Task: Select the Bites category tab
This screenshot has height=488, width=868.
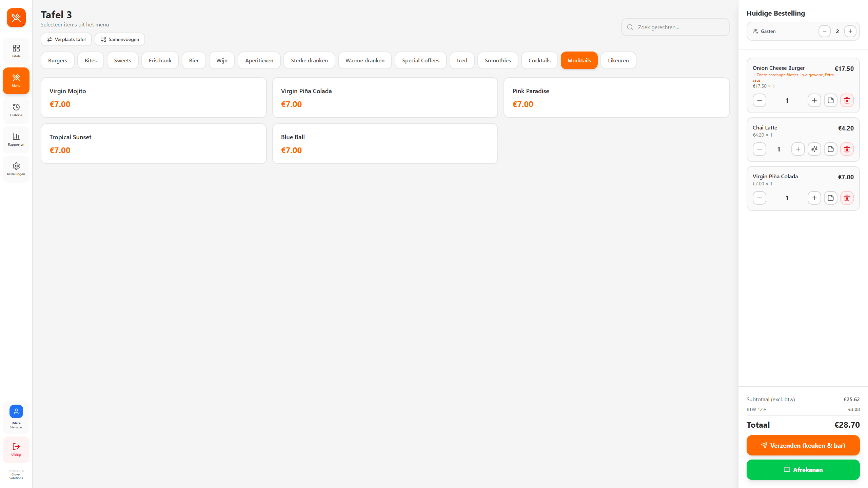Action: pos(91,60)
